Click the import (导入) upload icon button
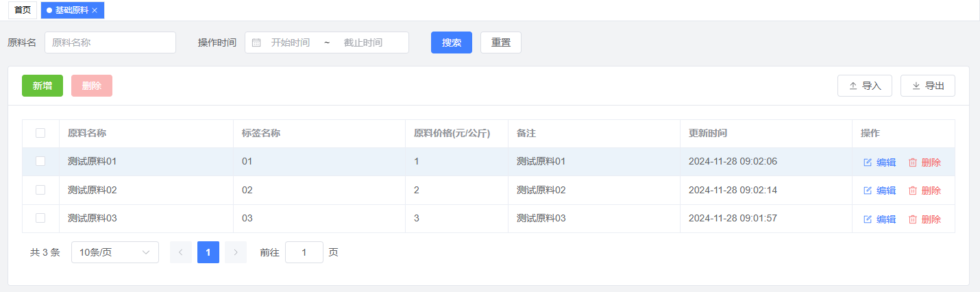Viewport: 980px width, 292px height. click(864, 86)
